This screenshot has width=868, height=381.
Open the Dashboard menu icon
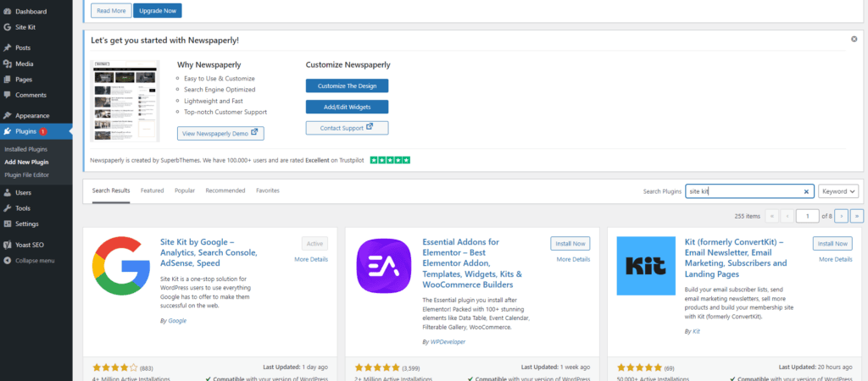pyautogui.click(x=7, y=11)
